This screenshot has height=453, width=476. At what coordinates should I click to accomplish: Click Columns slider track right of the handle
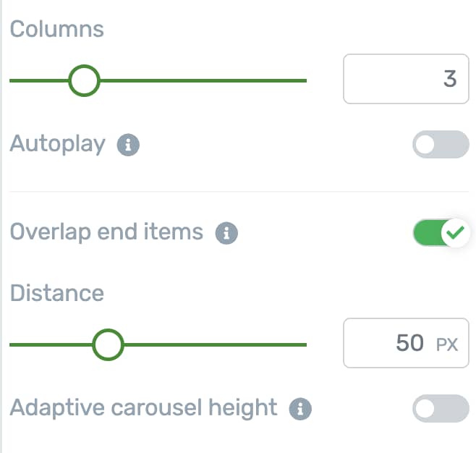[x=203, y=80]
